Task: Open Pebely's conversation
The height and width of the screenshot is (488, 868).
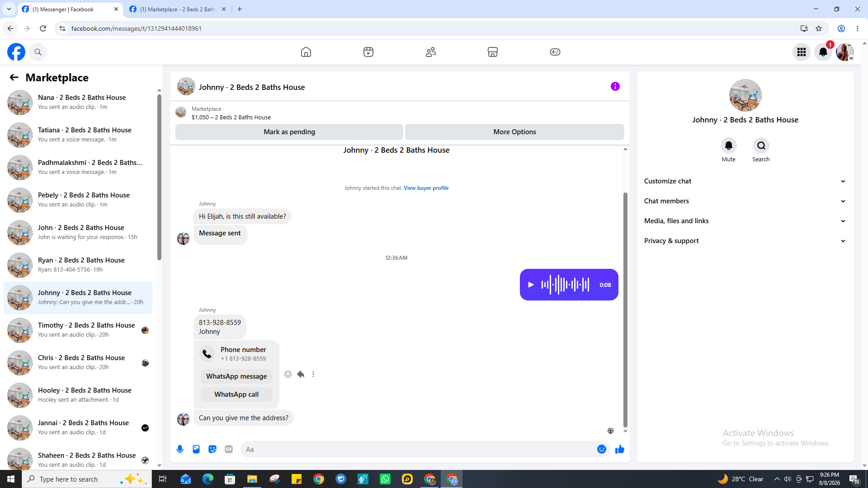Action: tap(78, 200)
